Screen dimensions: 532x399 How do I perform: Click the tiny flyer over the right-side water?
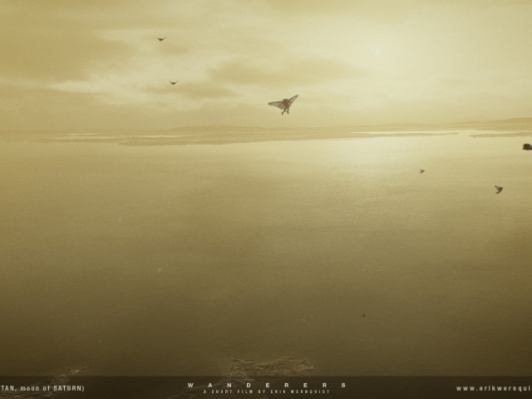click(421, 171)
